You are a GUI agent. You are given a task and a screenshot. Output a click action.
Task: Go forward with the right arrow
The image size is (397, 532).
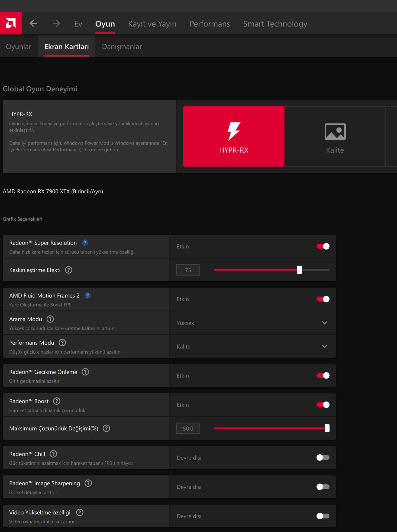pos(57,24)
